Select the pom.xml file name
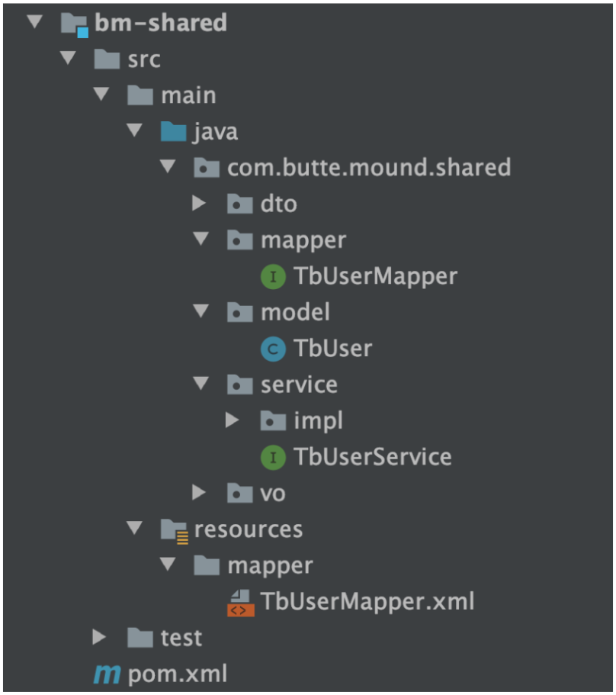 click(177, 674)
